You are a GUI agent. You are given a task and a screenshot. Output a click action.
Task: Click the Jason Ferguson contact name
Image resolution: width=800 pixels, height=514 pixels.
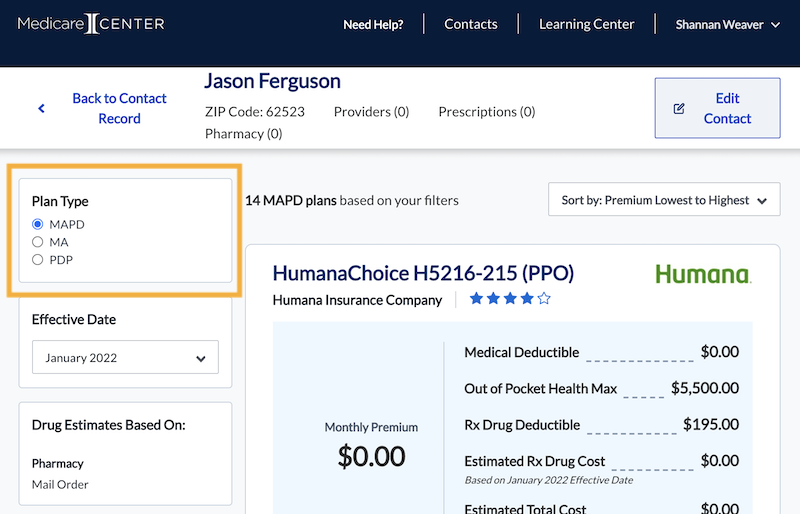pyautogui.click(x=272, y=81)
